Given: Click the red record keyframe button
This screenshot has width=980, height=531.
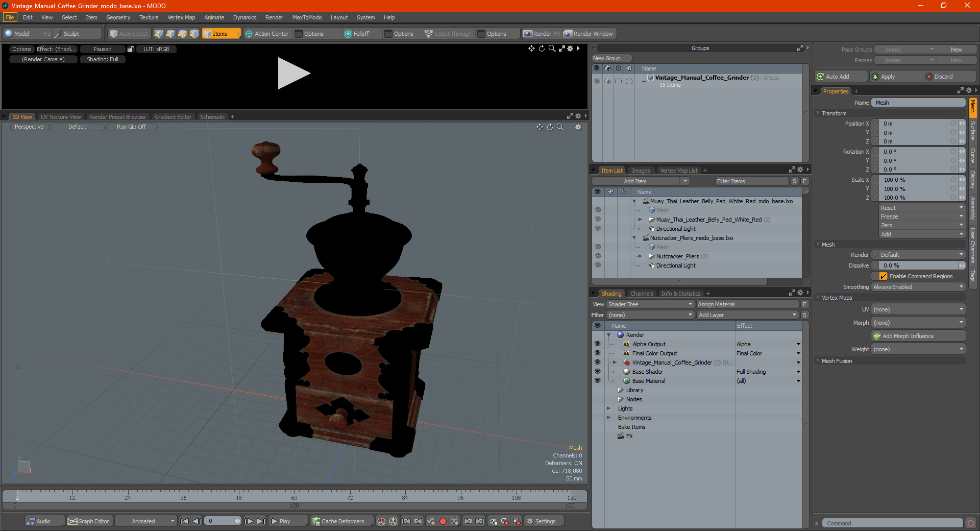Looking at the screenshot, I should (443, 521).
